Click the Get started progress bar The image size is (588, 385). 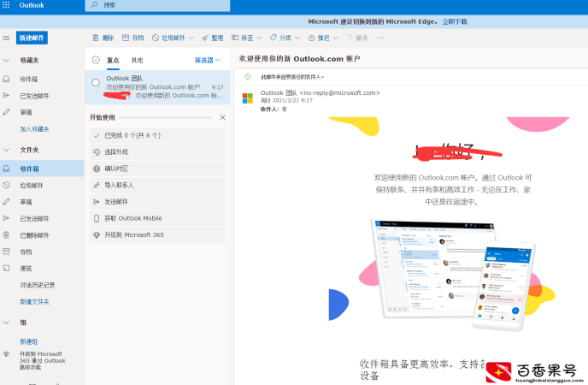166,117
